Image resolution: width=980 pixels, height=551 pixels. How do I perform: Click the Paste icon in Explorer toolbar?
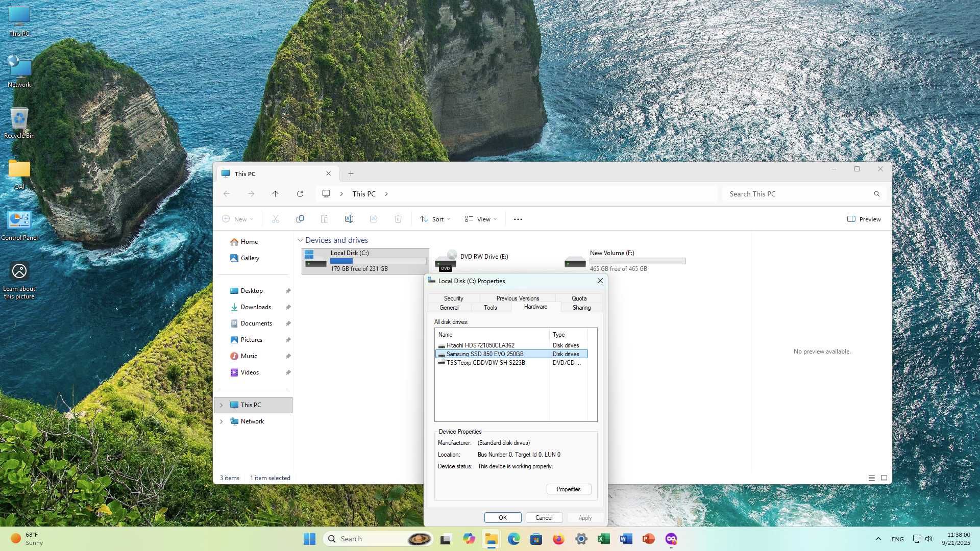[x=325, y=219]
